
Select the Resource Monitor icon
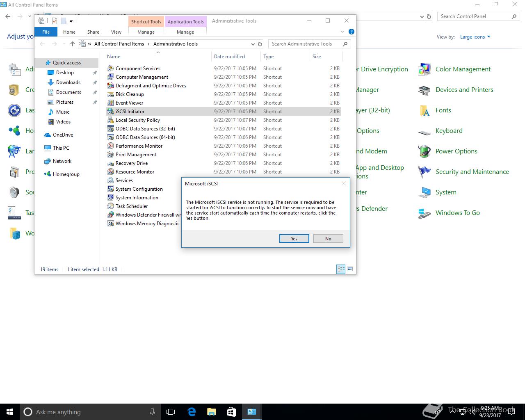tap(110, 172)
